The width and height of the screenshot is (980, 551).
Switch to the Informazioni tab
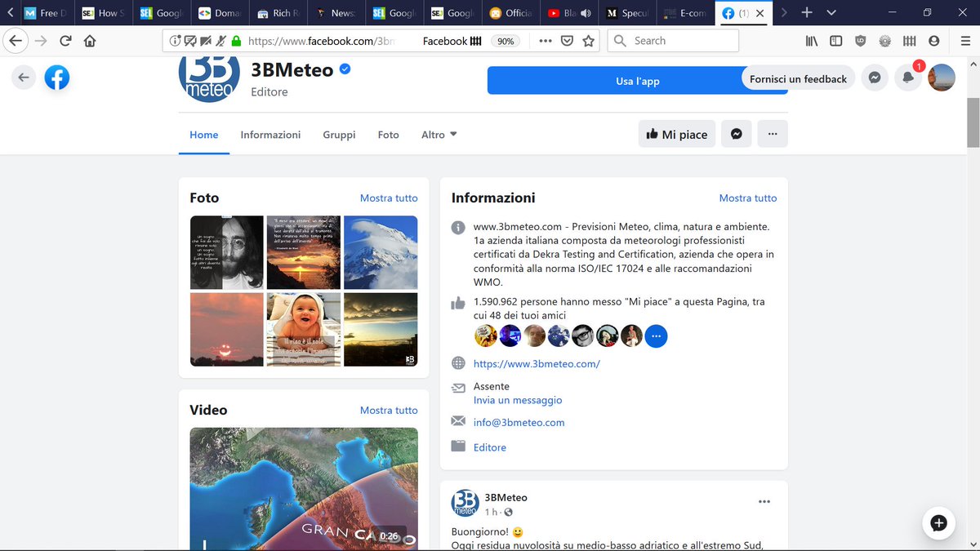(270, 135)
